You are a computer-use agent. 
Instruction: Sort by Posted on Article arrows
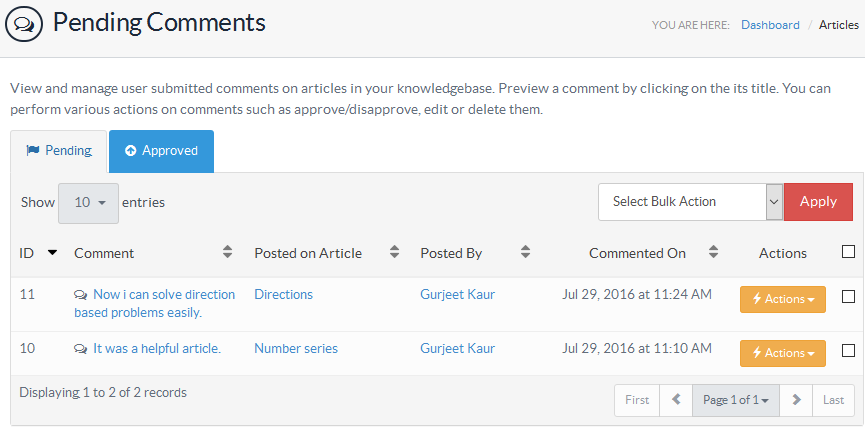[x=394, y=253]
